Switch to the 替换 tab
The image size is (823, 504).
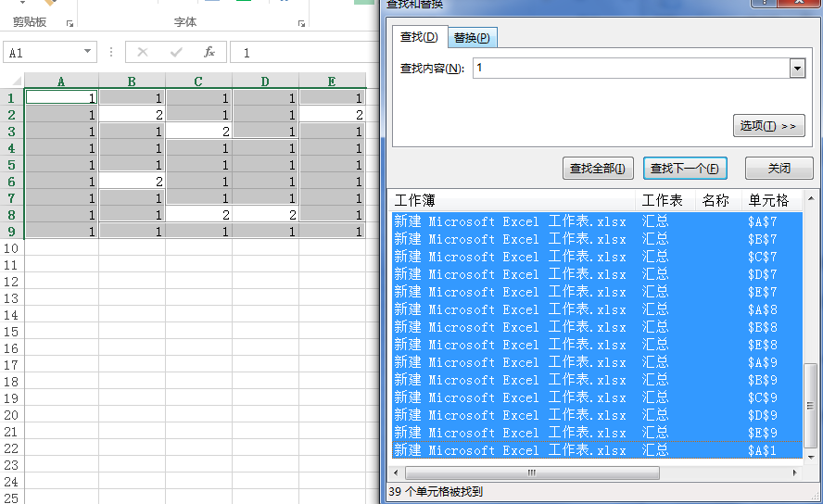tap(472, 37)
